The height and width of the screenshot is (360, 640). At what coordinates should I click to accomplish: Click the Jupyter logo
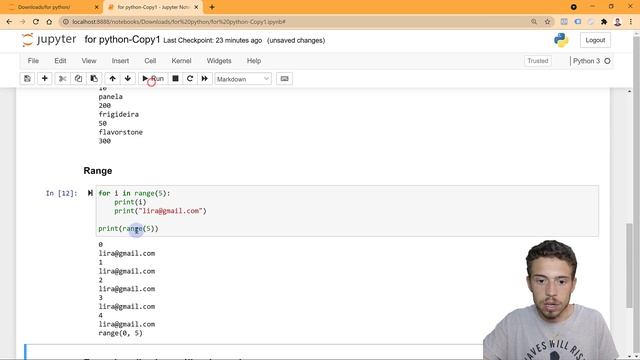(x=49, y=40)
